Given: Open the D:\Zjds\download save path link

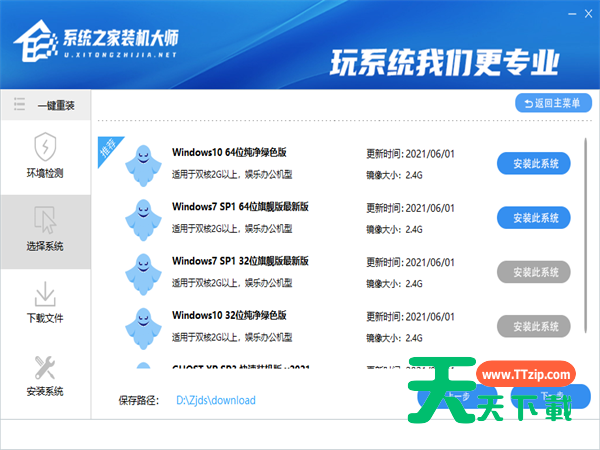Looking at the screenshot, I should click(216, 400).
